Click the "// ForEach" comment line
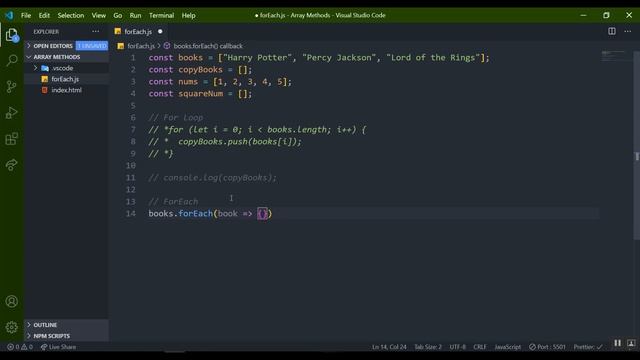The height and width of the screenshot is (360, 640). [x=173, y=202]
